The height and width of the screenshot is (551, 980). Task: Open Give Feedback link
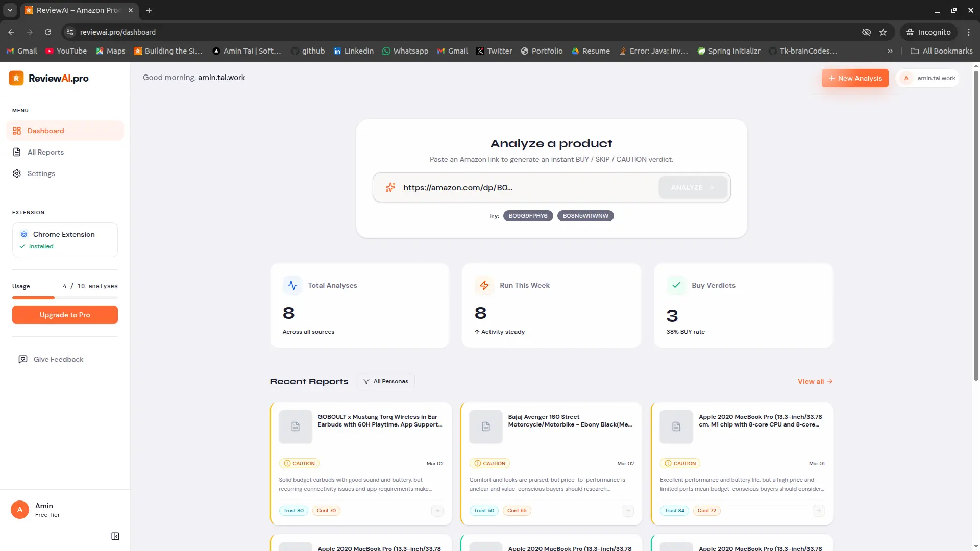tap(51, 359)
